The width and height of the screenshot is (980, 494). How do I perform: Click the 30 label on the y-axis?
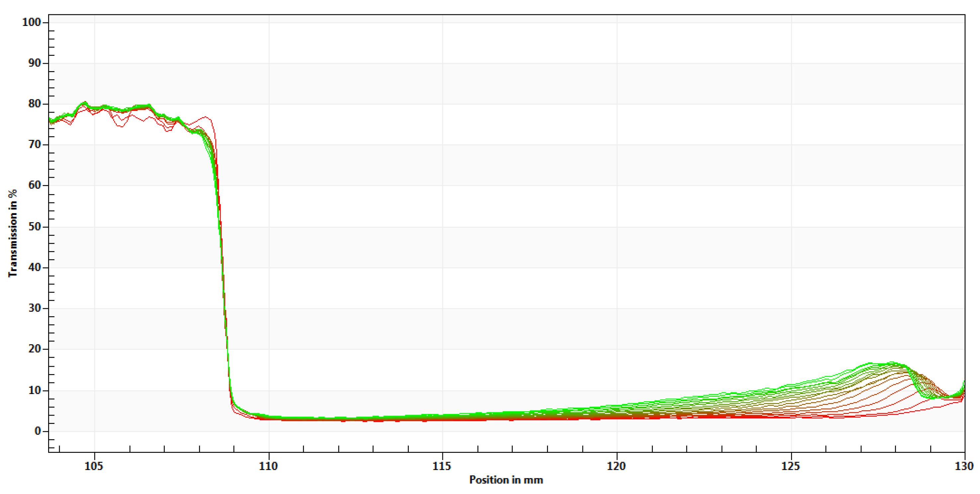pyautogui.click(x=34, y=308)
